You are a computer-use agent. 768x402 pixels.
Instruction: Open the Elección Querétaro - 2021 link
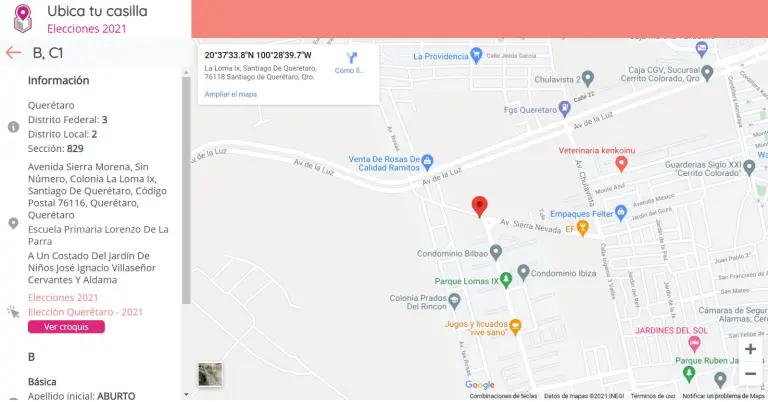click(85, 312)
